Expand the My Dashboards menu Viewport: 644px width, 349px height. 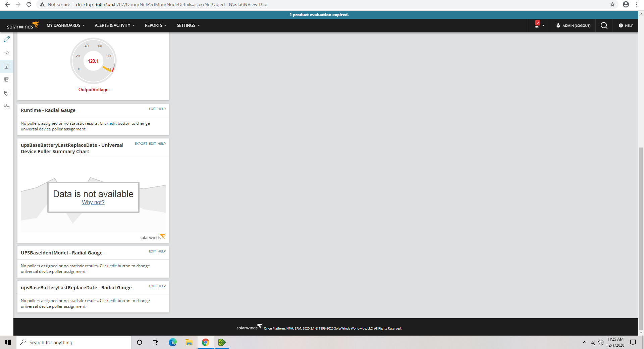click(x=65, y=25)
